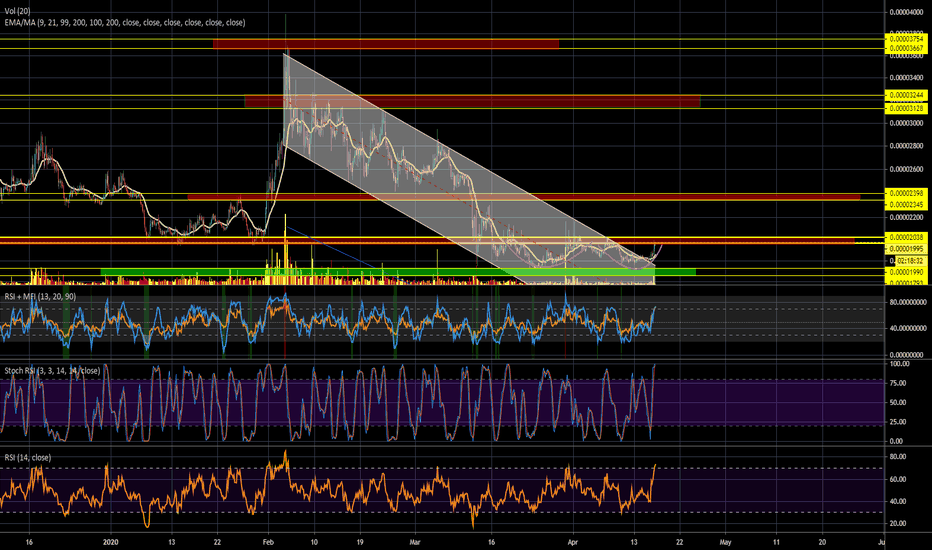Click the Feb label on time axis
932x550 pixels.
pyautogui.click(x=267, y=542)
